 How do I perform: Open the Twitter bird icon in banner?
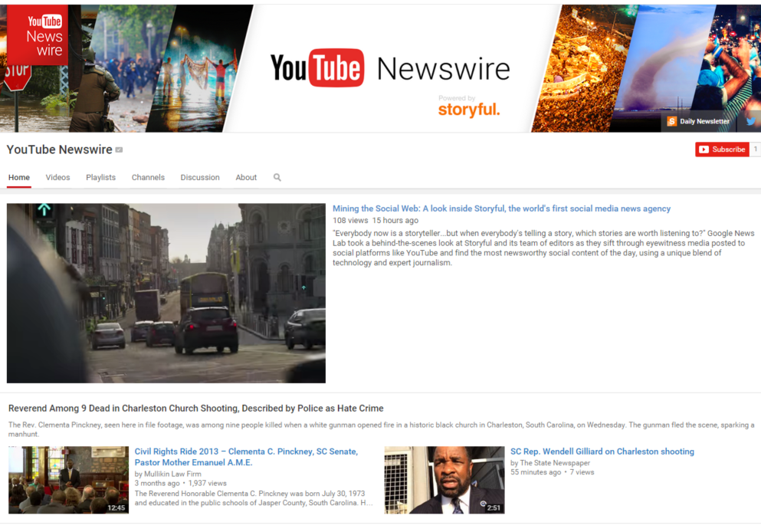[751, 121]
